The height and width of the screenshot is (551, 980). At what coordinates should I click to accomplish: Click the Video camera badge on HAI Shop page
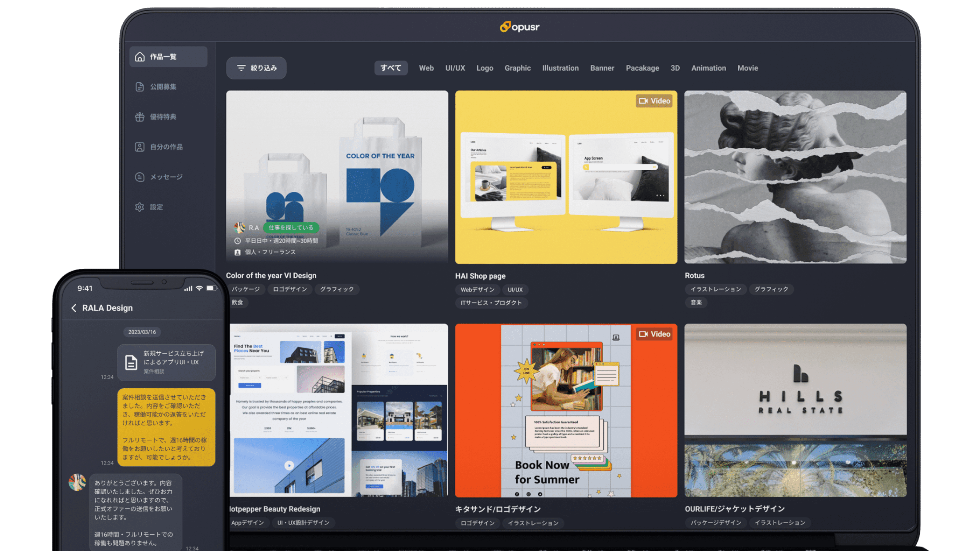654,101
